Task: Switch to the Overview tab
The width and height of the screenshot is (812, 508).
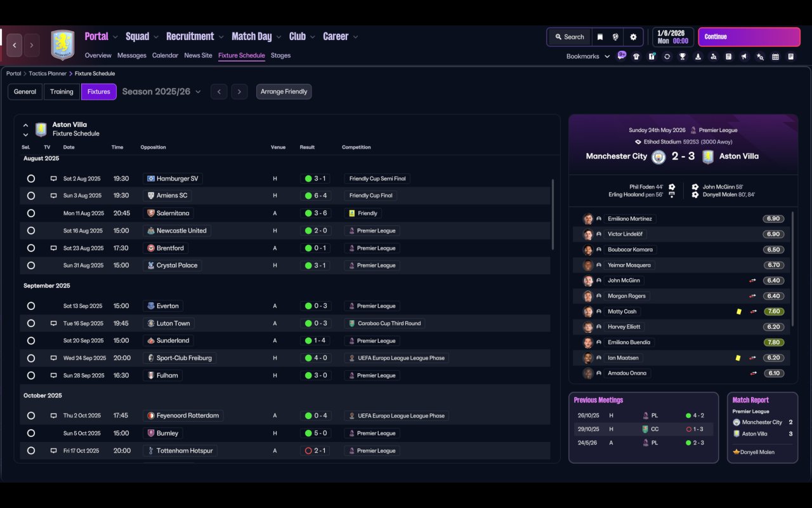Action: [x=98, y=55]
